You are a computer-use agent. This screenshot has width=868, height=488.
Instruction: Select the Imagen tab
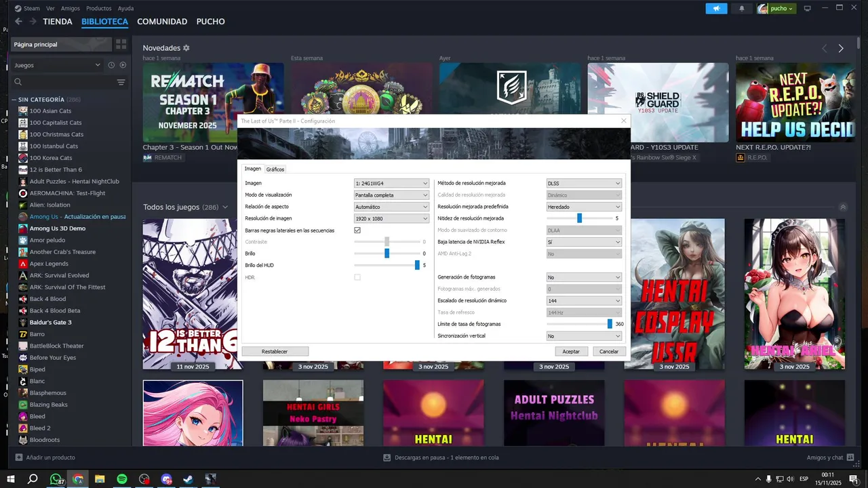(253, 169)
